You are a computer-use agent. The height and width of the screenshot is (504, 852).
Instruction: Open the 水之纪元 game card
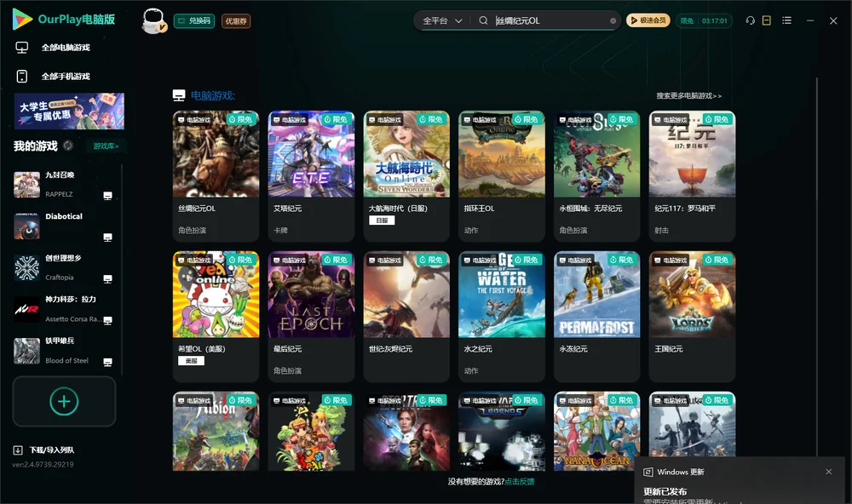(502, 317)
